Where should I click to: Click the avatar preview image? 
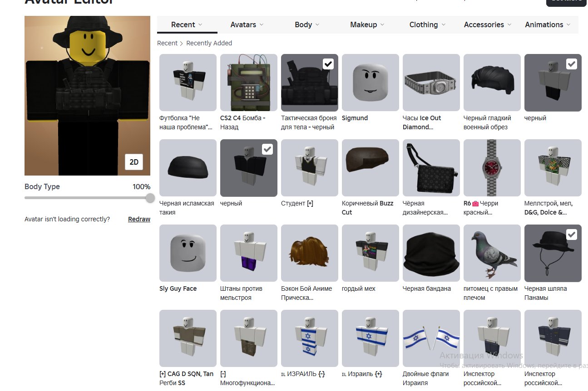click(87, 96)
